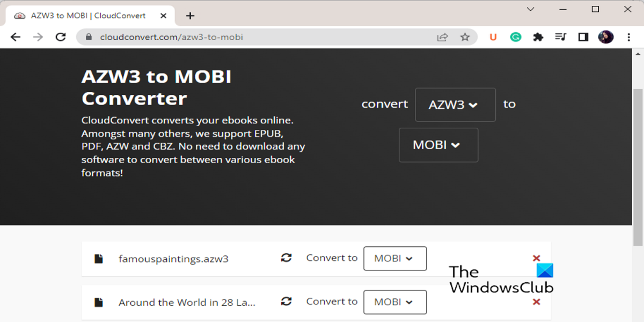
Task: Click the convert arrows icon for famouspaintings.azw3
Action: point(287,258)
